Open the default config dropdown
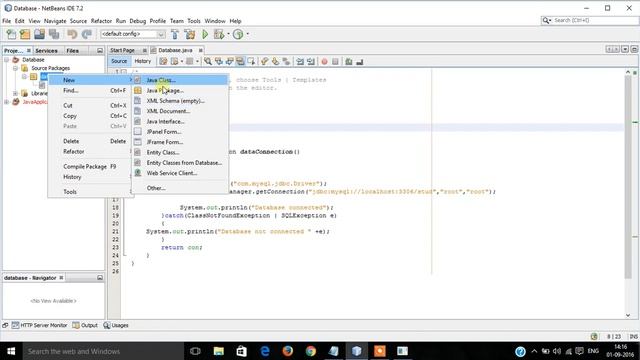Viewport: 640px width, 360px height. [161, 34]
